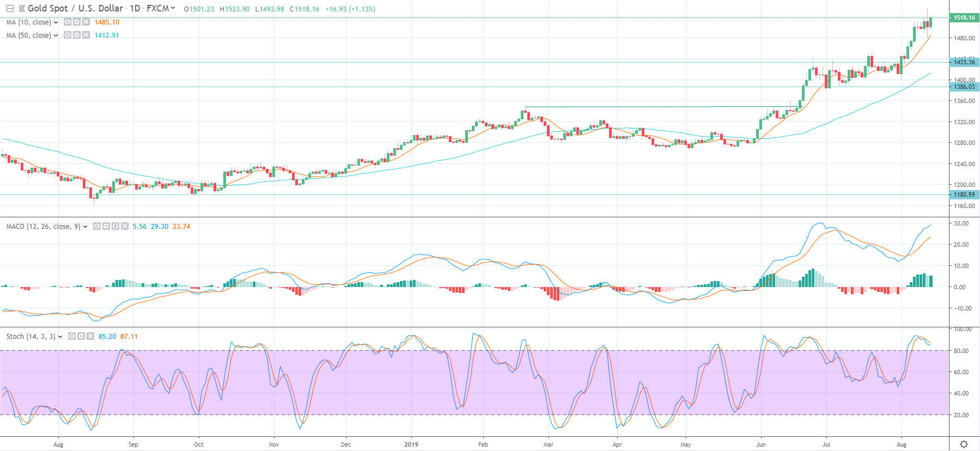
Task: Toggle Stoch indicator visibility eye icon
Action: [x=72, y=336]
